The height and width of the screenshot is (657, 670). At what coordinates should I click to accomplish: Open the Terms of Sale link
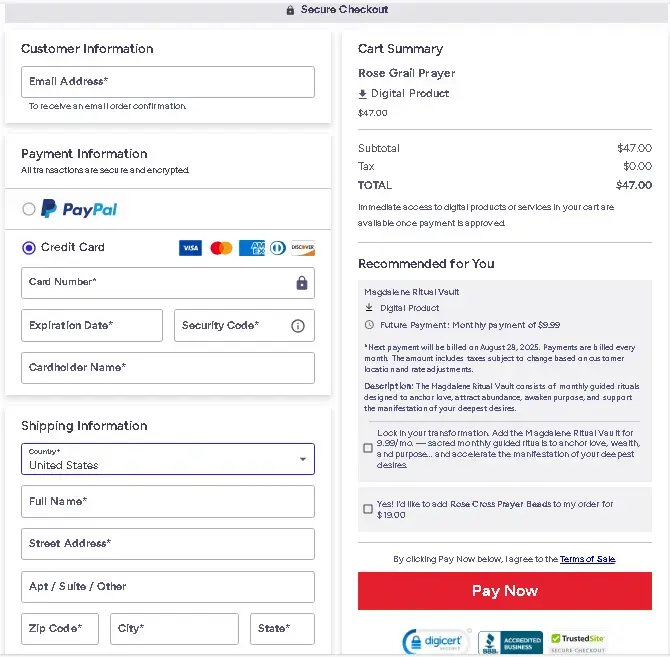587,560
